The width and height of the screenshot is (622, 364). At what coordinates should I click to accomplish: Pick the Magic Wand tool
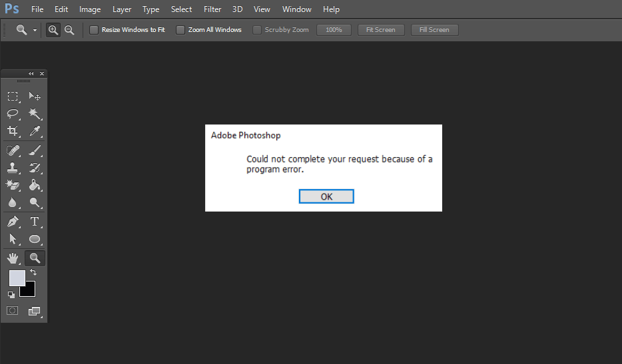click(x=35, y=114)
